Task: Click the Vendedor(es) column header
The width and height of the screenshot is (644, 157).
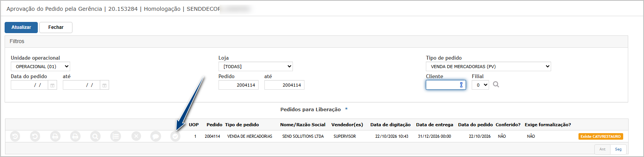Action: pyautogui.click(x=347, y=125)
